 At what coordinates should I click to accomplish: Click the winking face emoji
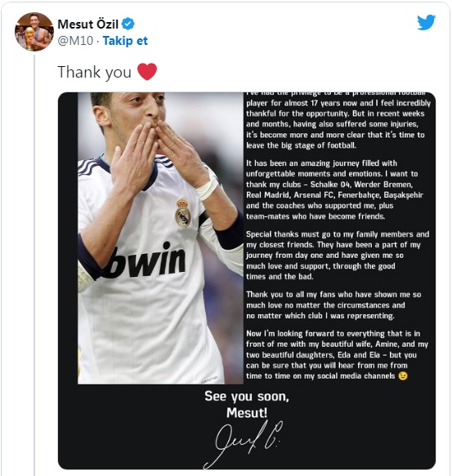point(403,376)
